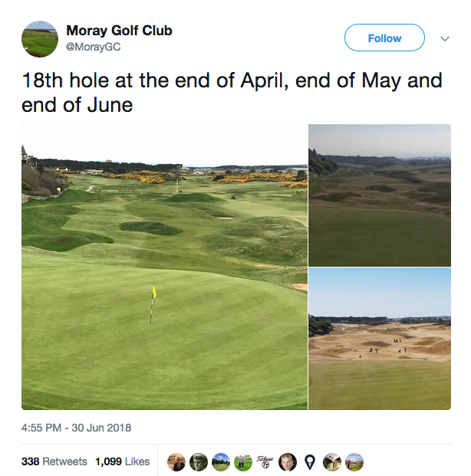Open the first liker avatar in the row
The image size is (471, 476).
coord(176,462)
